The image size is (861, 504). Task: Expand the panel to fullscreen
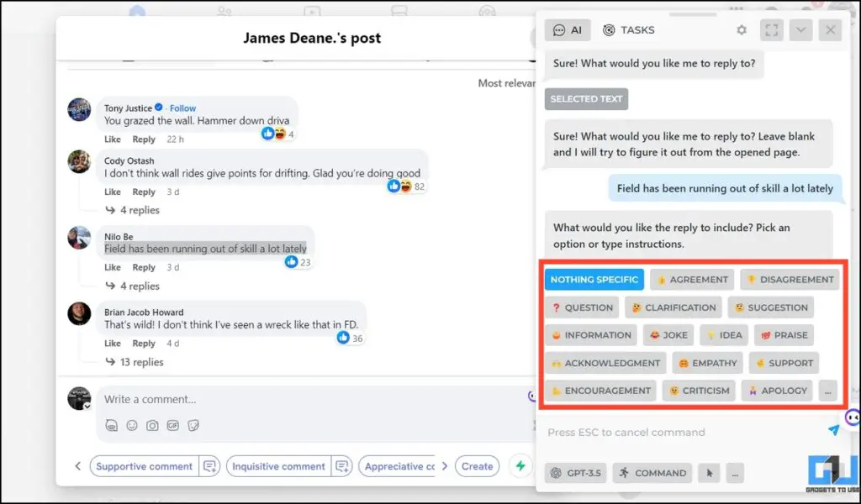click(772, 29)
